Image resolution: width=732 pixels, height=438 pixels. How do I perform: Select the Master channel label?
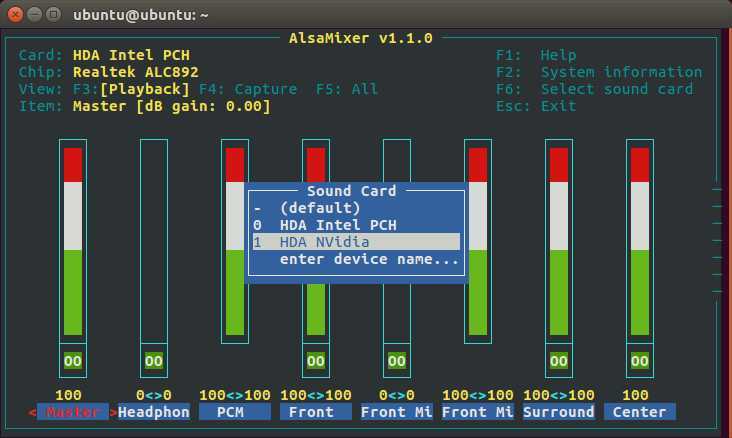click(73, 412)
